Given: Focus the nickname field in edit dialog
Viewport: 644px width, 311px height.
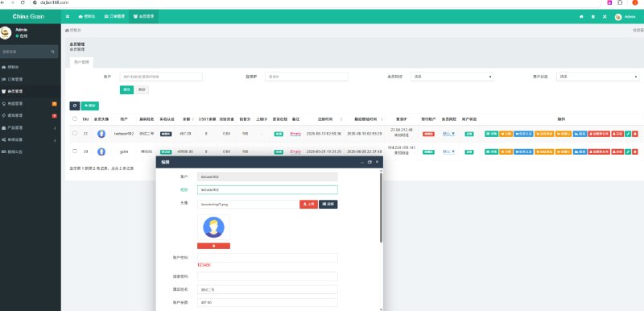Looking at the screenshot, I should (267, 190).
